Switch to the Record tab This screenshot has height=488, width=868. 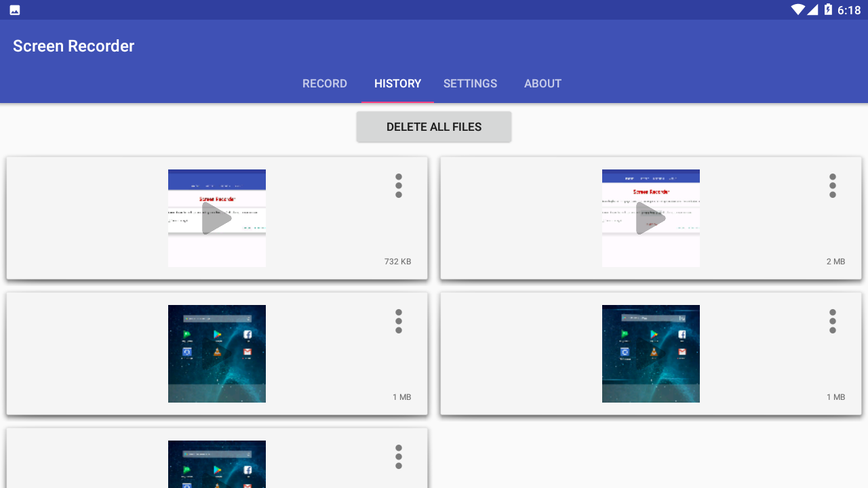325,83
